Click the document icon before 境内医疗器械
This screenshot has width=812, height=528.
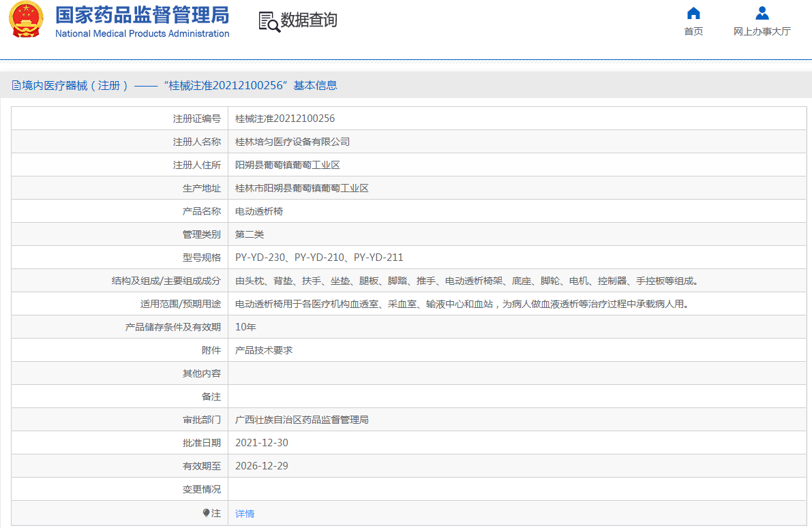point(16,85)
